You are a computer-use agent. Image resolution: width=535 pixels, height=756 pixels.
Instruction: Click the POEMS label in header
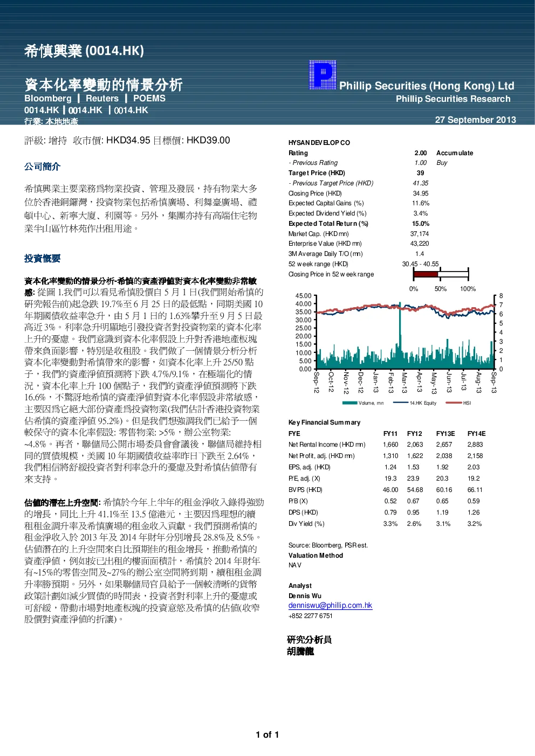click(149, 99)
